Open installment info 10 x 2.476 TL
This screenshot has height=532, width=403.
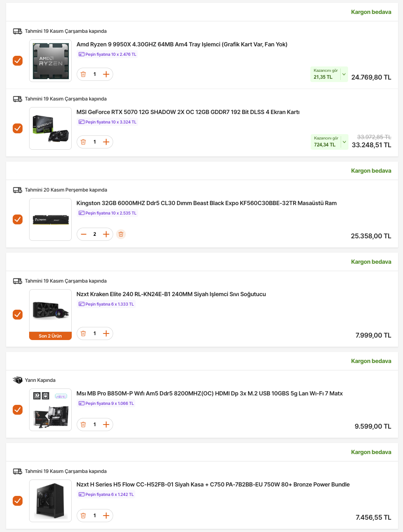pyautogui.click(x=107, y=55)
